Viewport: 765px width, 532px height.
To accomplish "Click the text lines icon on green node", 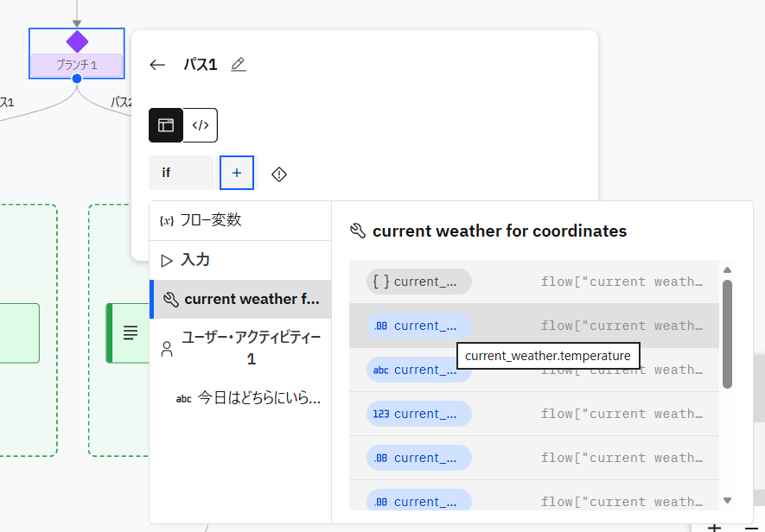I will pos(130,332).
